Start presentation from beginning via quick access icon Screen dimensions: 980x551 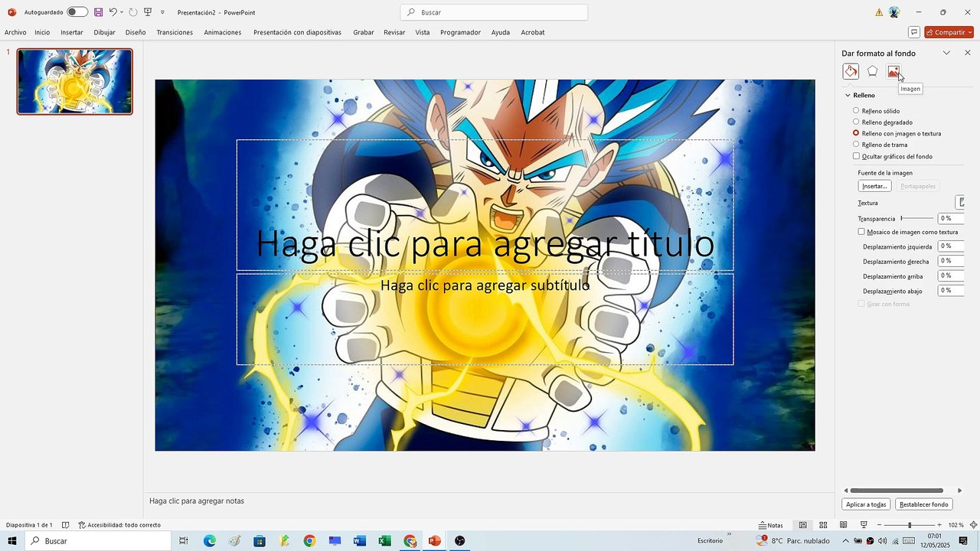(148, 12)
